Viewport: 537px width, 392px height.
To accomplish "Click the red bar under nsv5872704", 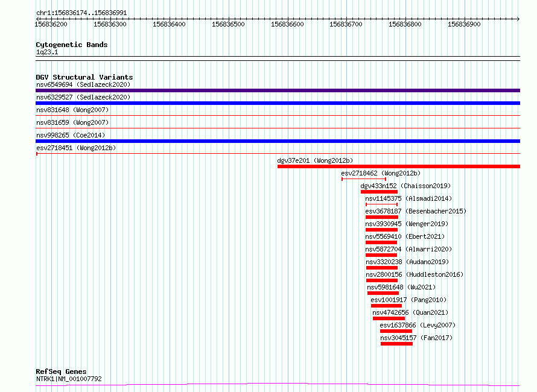I will pos(381,255).
